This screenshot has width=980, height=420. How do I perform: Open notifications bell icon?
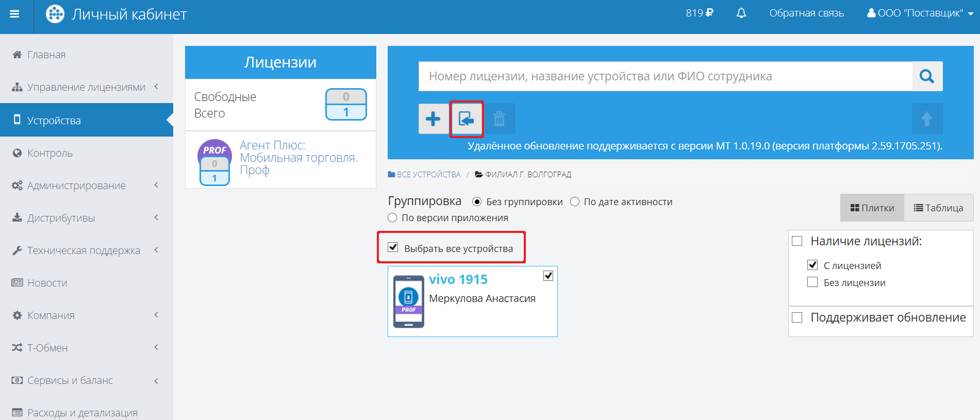pos(741,13)
